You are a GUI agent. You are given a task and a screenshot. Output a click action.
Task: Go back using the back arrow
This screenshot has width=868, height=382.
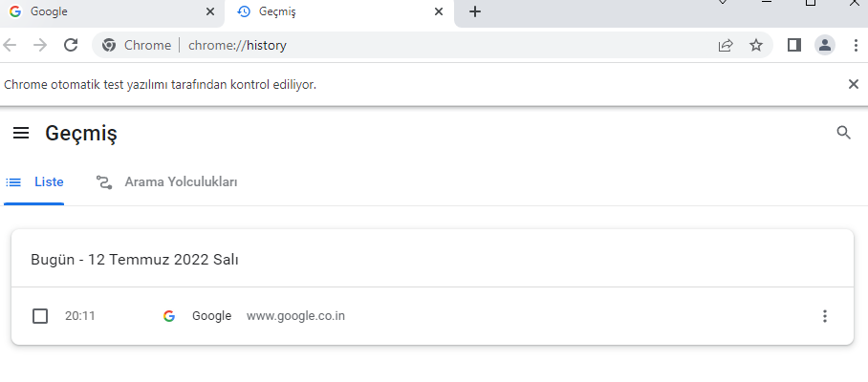[11, 45]
